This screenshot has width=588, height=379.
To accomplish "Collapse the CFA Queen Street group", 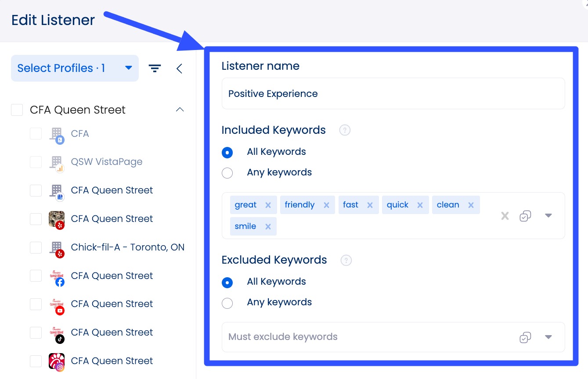I will (x=180, y=110).
